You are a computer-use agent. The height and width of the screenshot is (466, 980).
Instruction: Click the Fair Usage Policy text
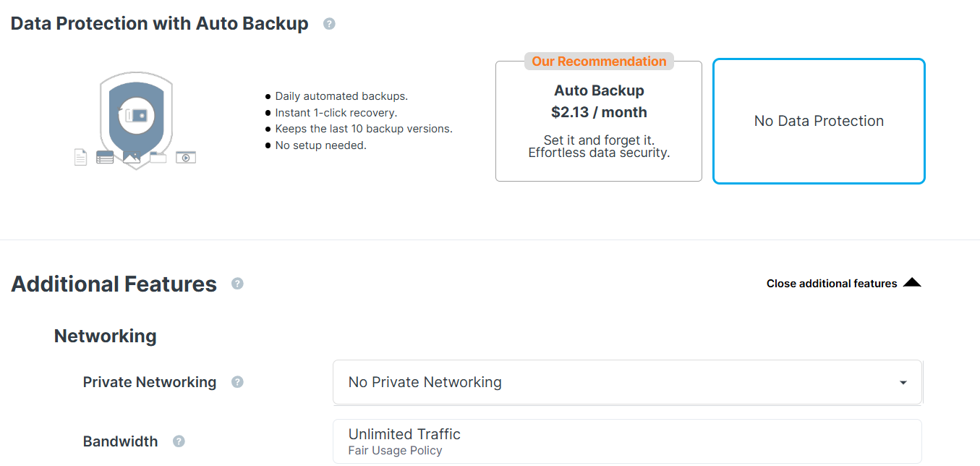(395, 451)
